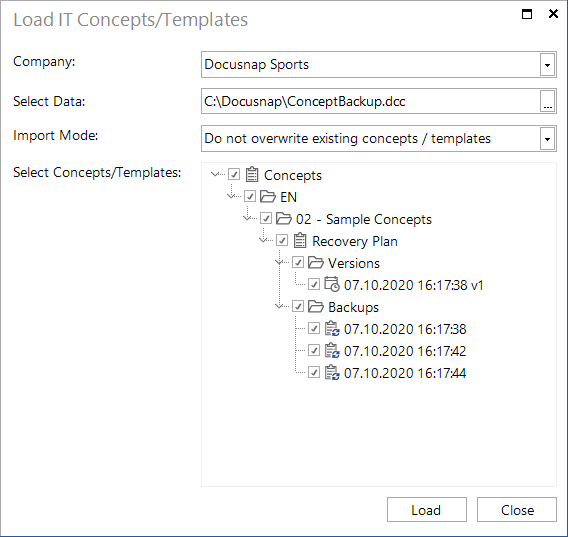This screenshot has width=568, height=537.
Task: Click the browse (...) button for Select Data
Action: pyautogui.click(x=547, y=101)
